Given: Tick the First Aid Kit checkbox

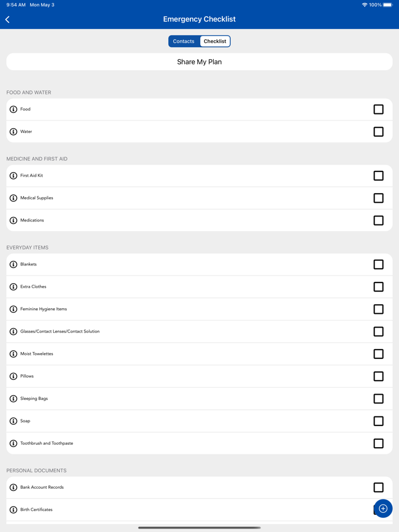Looking at the screenshot, I should pyautogui.click(x=378, y=176).
